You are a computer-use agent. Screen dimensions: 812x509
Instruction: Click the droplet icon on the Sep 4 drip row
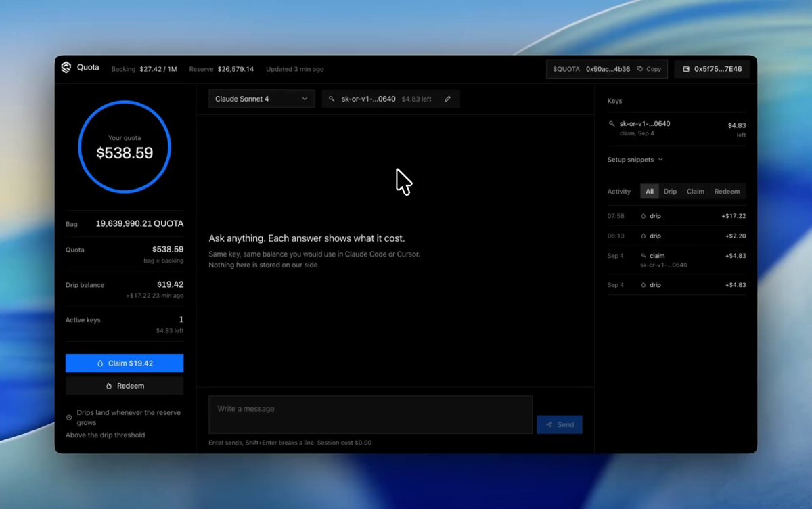pyautogui.click(x=644, y=285)
